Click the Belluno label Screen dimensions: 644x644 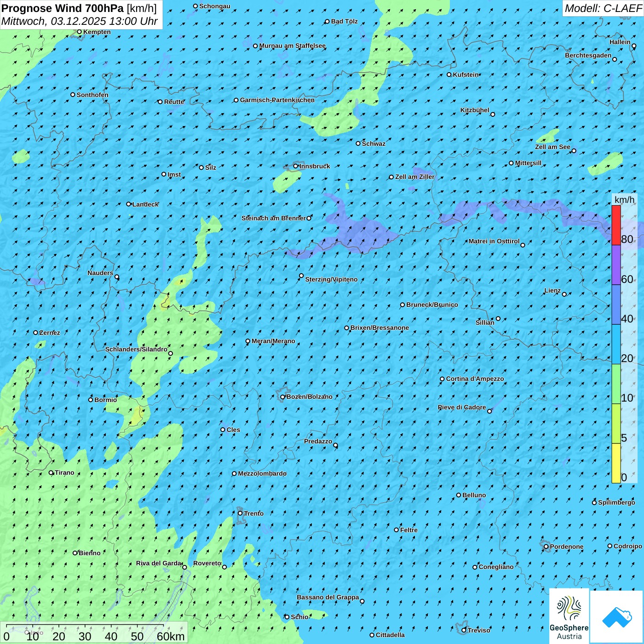point(474,495)
